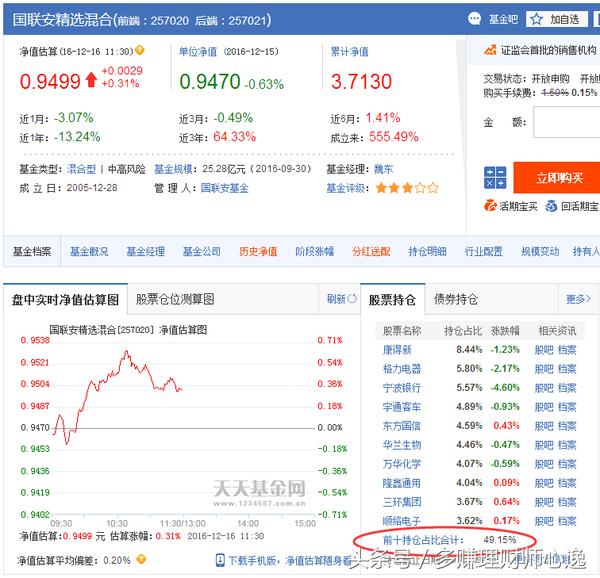Open 规模变动 in the navigation bar
The width and height of the screenshot is (600, 578).
[540, 251]
